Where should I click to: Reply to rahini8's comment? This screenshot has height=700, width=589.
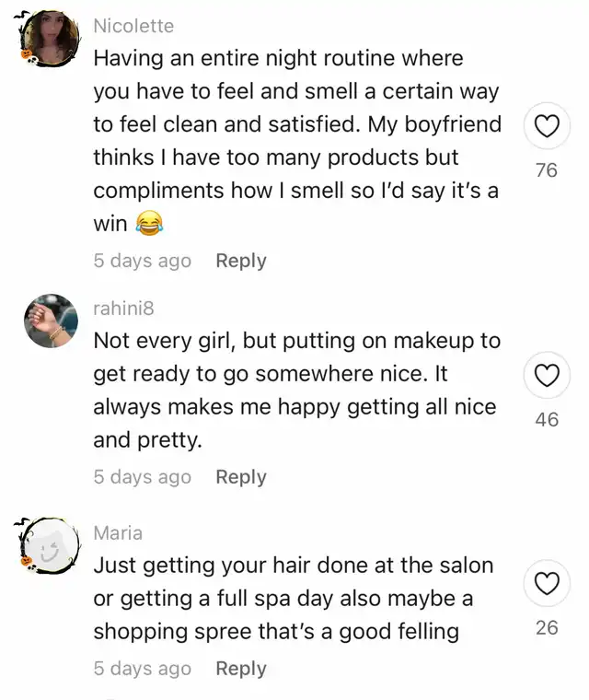[240, 477]
